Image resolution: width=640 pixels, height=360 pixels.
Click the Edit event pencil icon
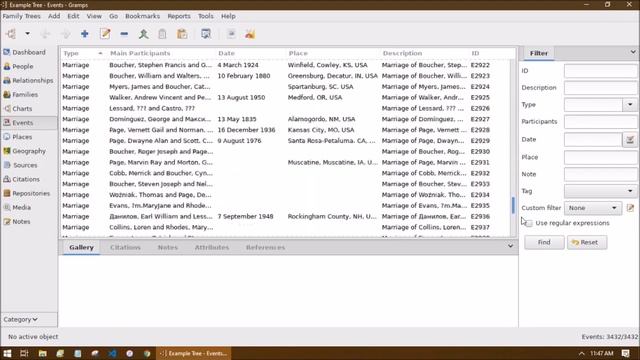[x=105, y=34]
